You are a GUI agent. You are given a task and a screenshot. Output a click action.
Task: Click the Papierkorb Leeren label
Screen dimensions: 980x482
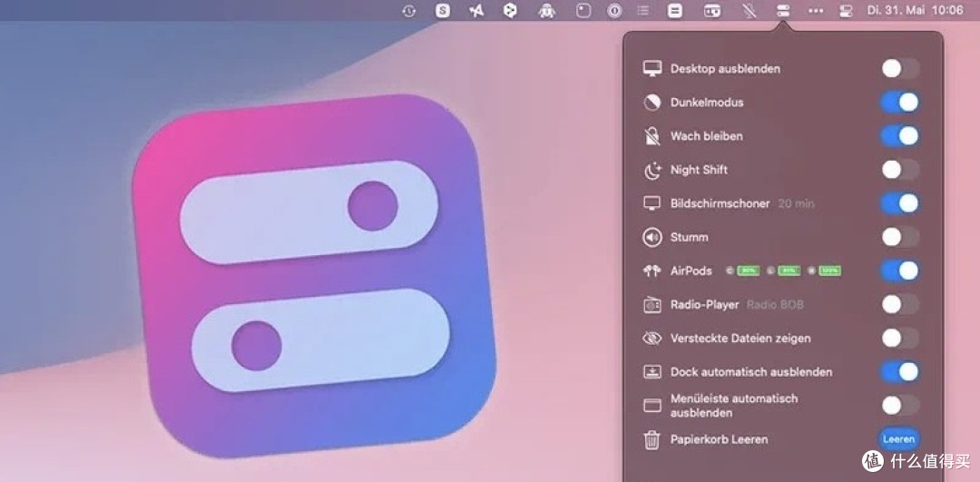pyautogui.click(x=720, y=439)
